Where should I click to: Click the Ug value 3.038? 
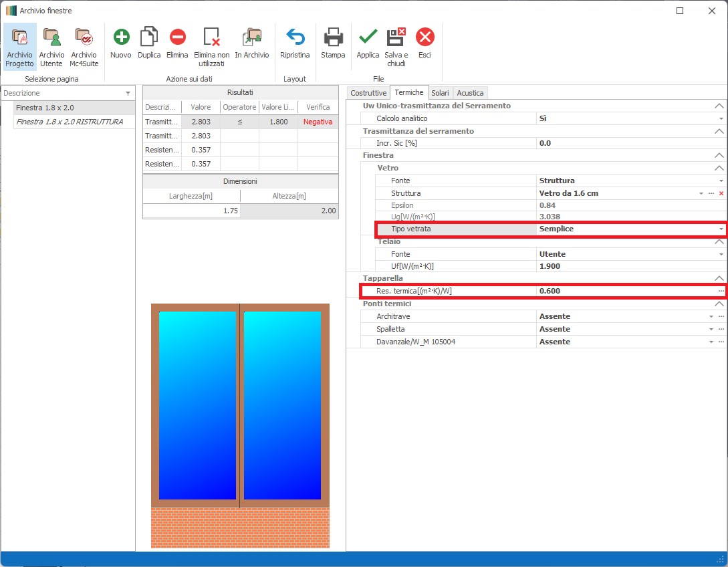click(631, 217)
